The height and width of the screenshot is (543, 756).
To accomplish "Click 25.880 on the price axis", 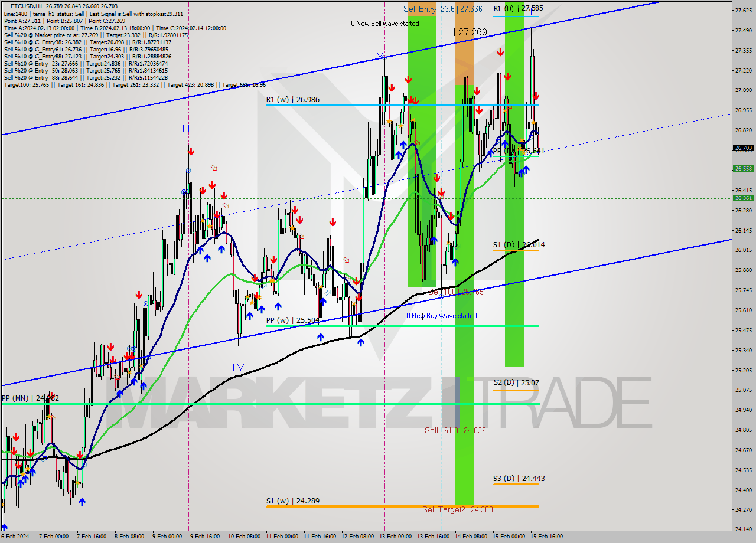I will pos(744,270).
